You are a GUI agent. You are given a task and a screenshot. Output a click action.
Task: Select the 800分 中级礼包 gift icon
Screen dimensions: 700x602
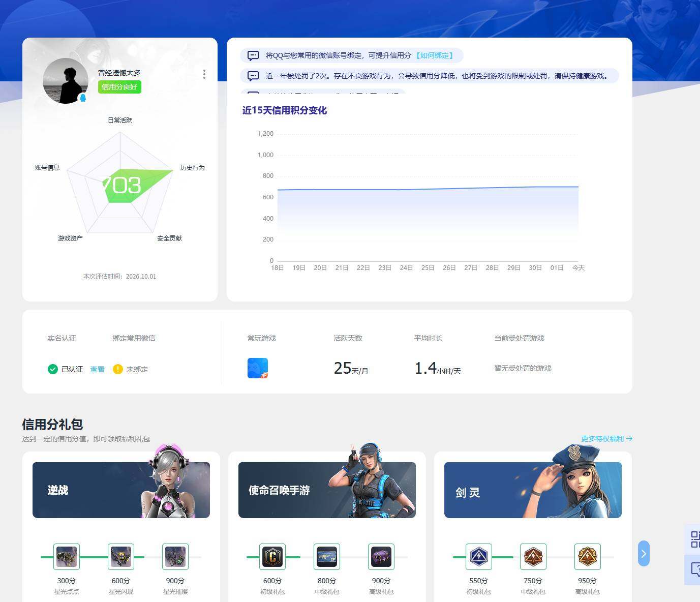[327, 557]
